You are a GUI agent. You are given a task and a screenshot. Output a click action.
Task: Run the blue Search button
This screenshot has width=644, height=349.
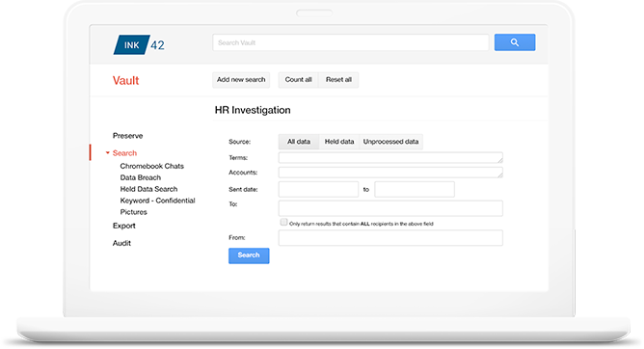[x=249, y=255]
